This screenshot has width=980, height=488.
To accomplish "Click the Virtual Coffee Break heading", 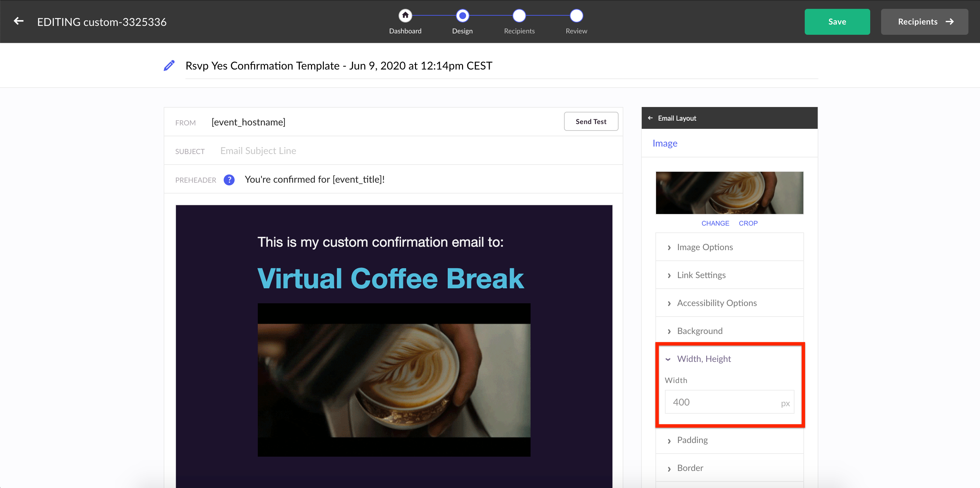I will pos(391,278).
